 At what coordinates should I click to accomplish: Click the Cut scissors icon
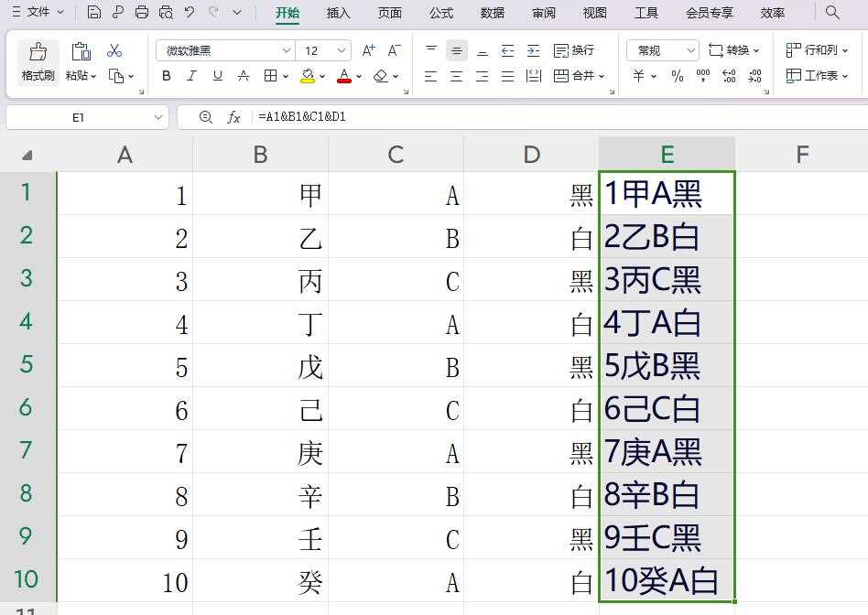114,49
